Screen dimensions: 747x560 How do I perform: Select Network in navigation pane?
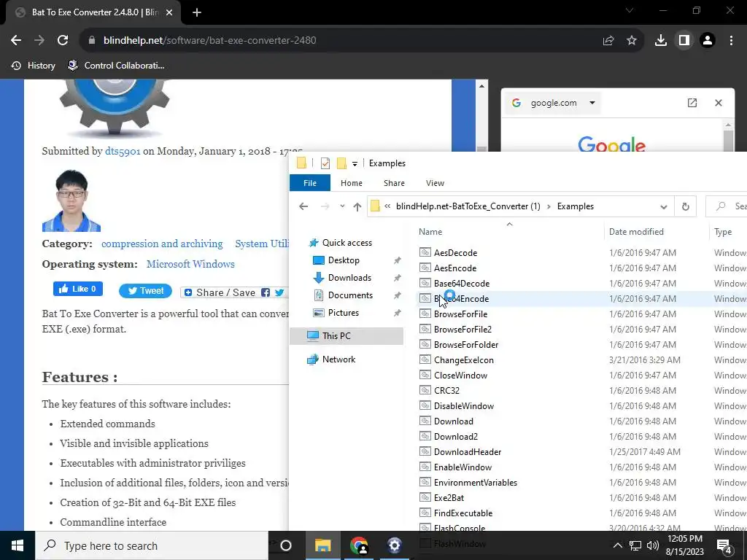[338, 359]
